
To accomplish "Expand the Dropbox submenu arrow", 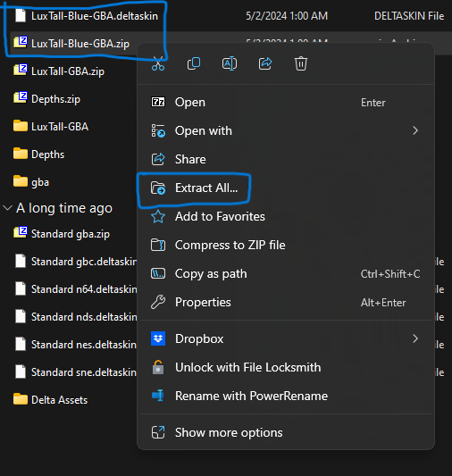I will (x=415, y=338).
